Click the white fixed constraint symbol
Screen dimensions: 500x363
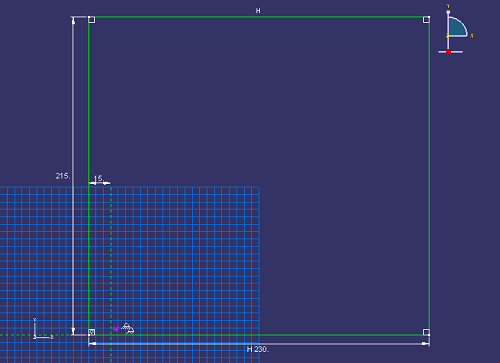(x=127, y=328)
